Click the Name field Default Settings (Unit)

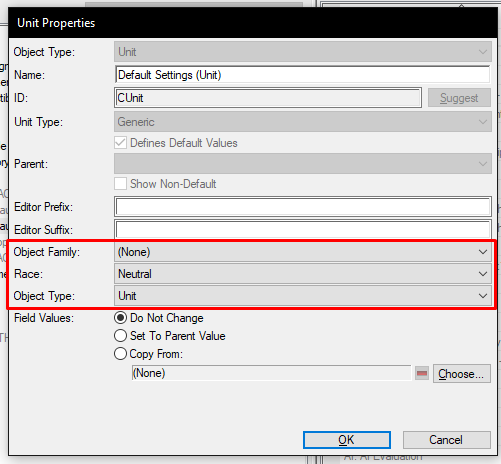303,75
